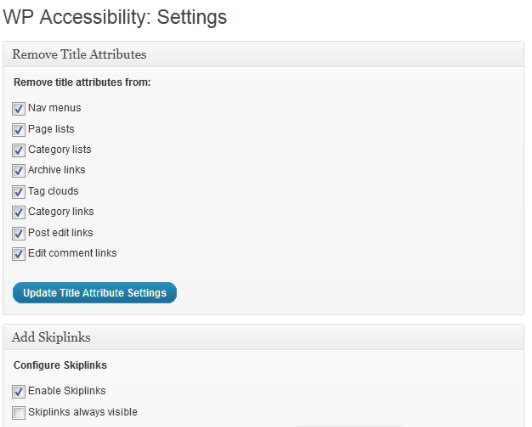The width and height of the screenshot is (532, 427).
Task: Click the Update Title Attribute Settings button
Action: (95, 293)
